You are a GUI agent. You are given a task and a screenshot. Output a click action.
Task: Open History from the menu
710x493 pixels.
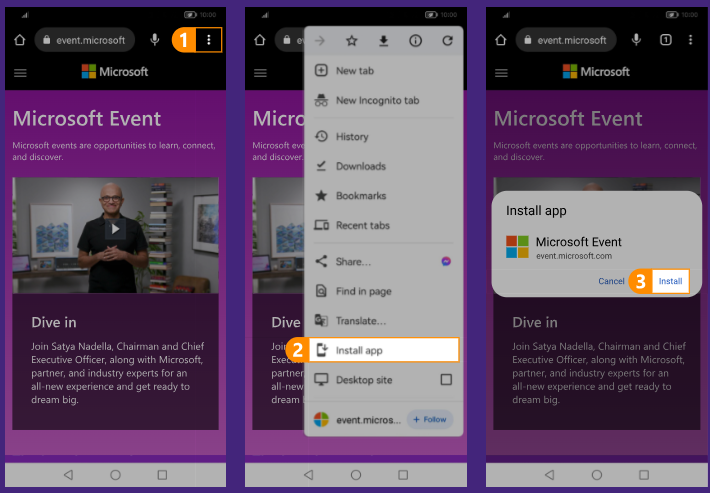pyautogui.click(x=384, y=136)
